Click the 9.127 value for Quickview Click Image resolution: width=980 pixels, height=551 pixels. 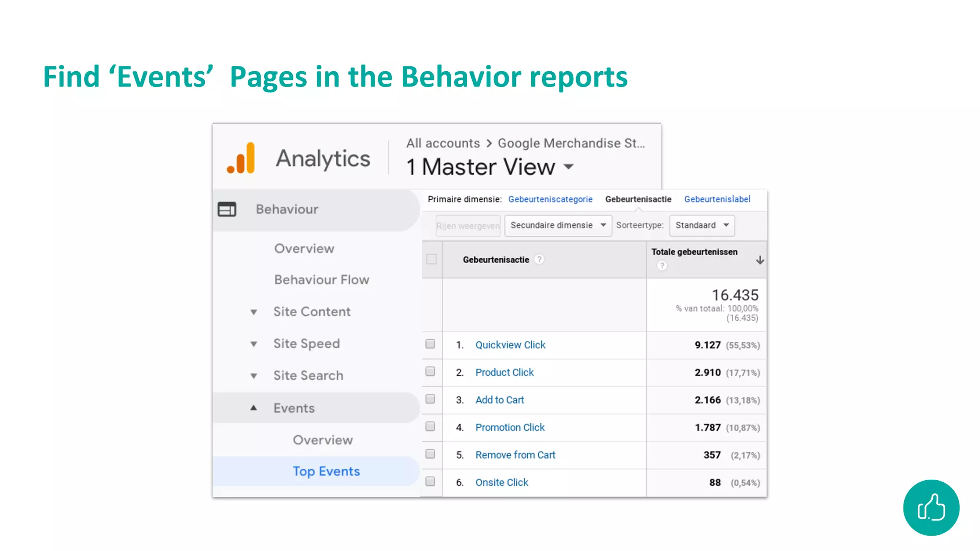tap(708, 345)
